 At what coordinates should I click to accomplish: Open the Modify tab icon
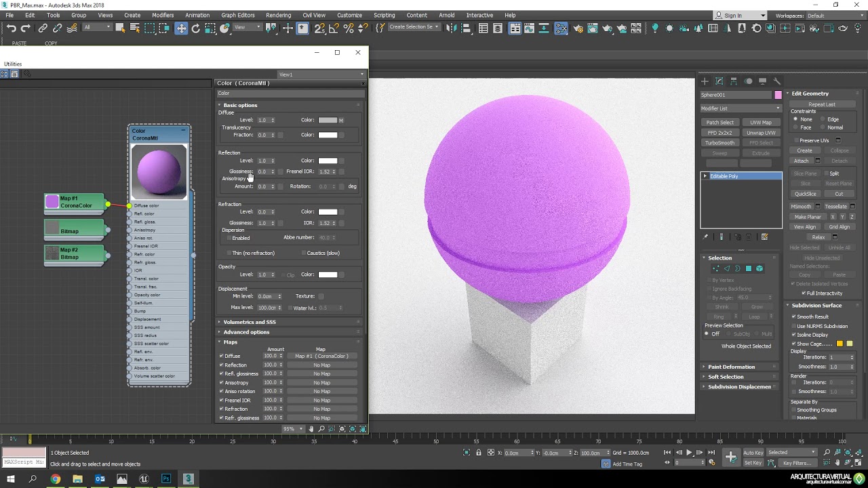[x=719, y=81]
